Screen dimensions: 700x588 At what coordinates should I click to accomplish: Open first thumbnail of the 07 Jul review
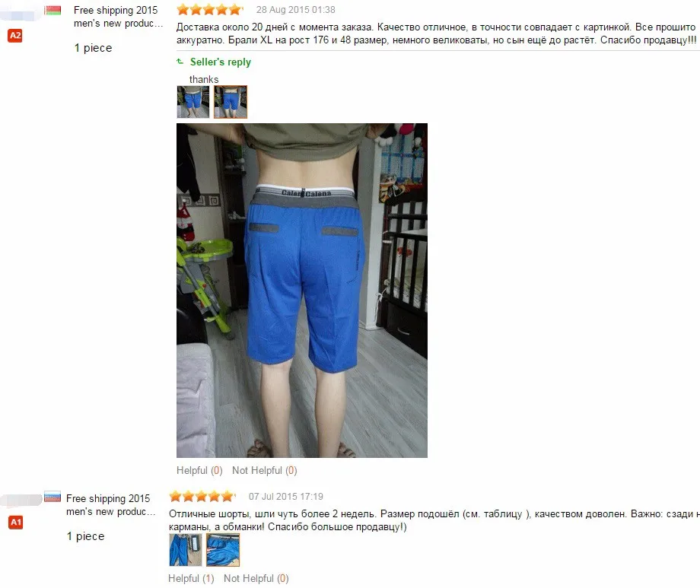(x=185, y=550)
